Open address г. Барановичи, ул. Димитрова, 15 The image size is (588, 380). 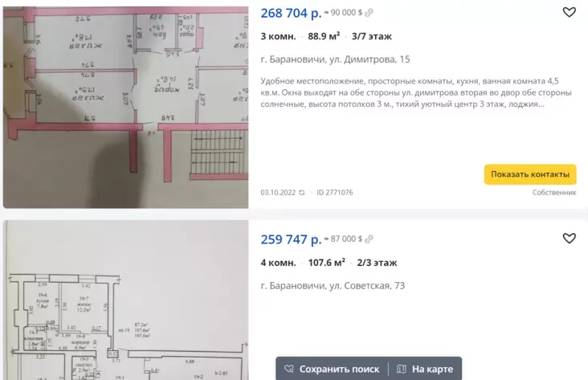coord(335,59)
